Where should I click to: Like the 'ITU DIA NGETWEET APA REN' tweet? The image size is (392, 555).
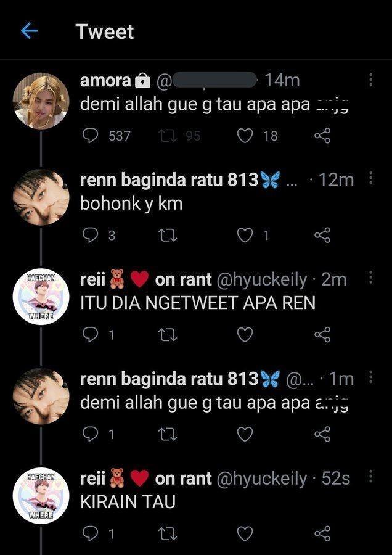coord(245,335)
